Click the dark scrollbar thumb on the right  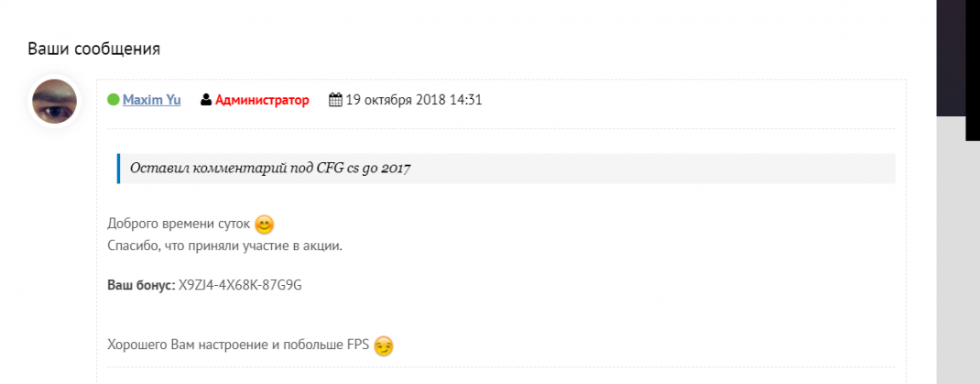[x=958, y=58]
